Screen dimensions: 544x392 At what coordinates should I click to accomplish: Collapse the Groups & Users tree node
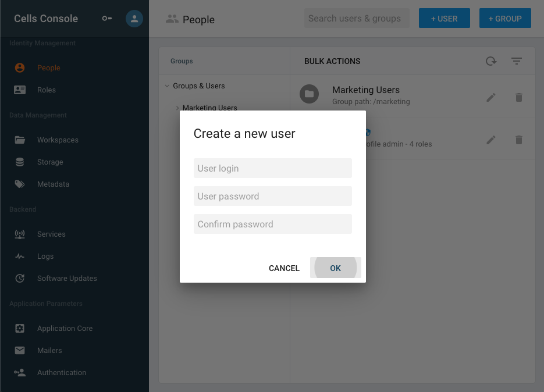pyautogui.click(x=167, y=85)
